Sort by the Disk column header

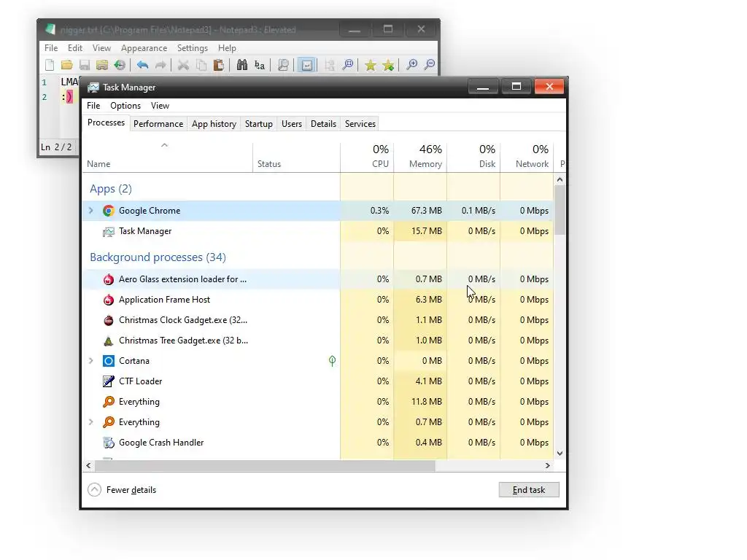[x=473, y=156]
